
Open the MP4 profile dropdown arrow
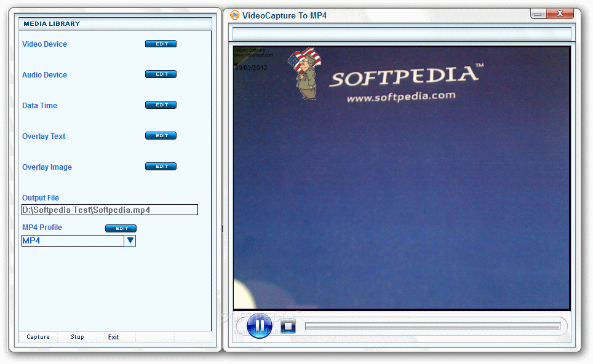point(130,240)
